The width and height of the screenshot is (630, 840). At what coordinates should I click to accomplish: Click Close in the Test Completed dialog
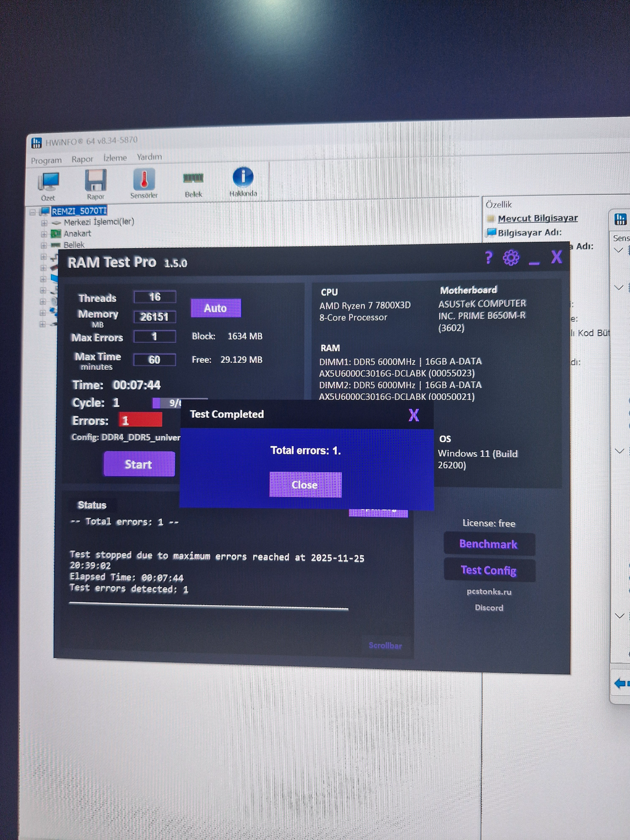pyautogui.click(x=305, y=485)
